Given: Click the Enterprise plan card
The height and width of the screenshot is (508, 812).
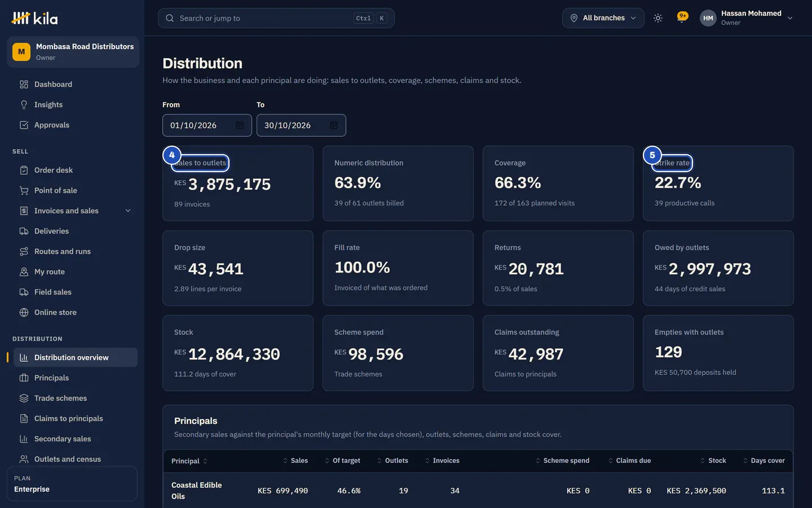Looking at the screenshot, I should coord(72,484).
